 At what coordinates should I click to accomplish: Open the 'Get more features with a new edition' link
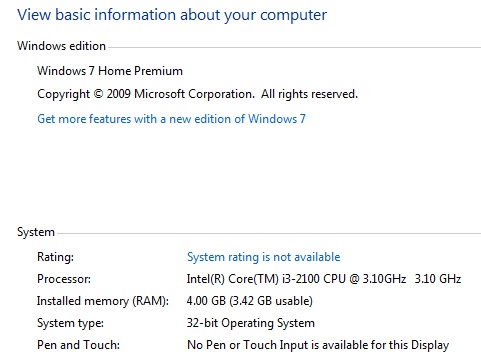click(x=171, y=119)
